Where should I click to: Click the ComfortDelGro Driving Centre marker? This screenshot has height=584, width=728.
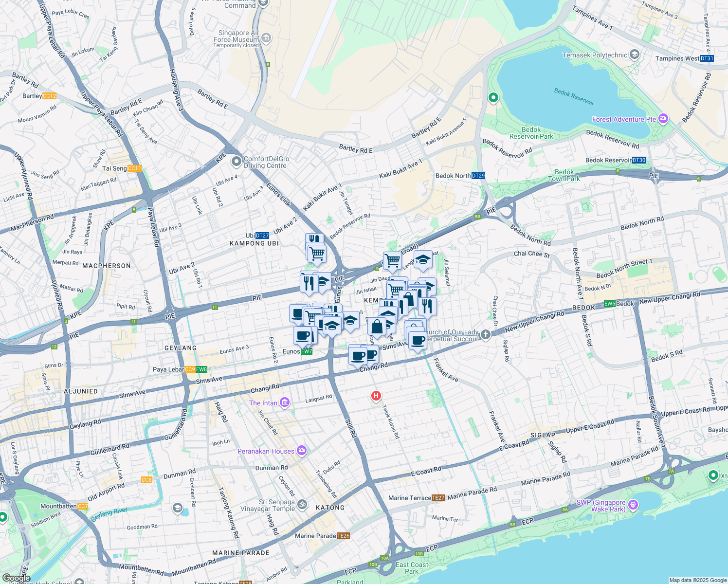click(236, 160)
